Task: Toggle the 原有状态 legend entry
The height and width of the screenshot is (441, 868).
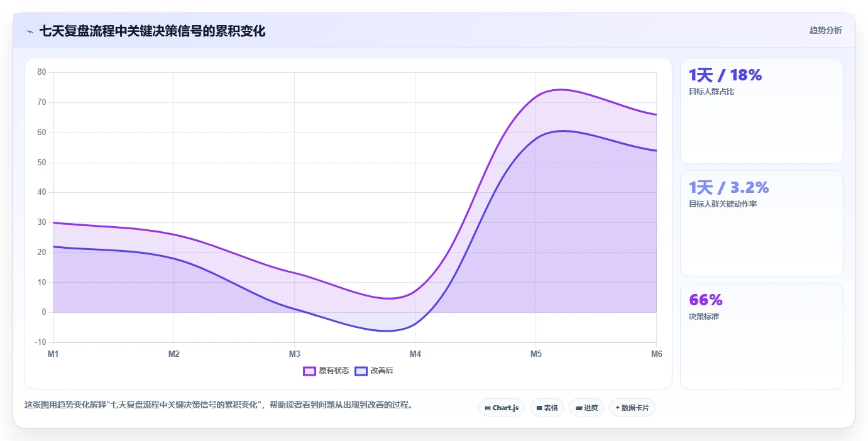Action: click(326, 371)
